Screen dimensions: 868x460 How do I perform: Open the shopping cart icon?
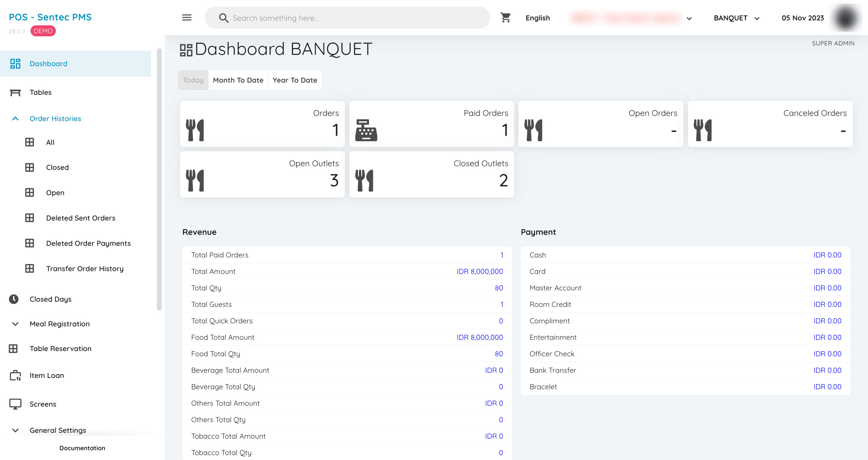click(x=505, y=17)
